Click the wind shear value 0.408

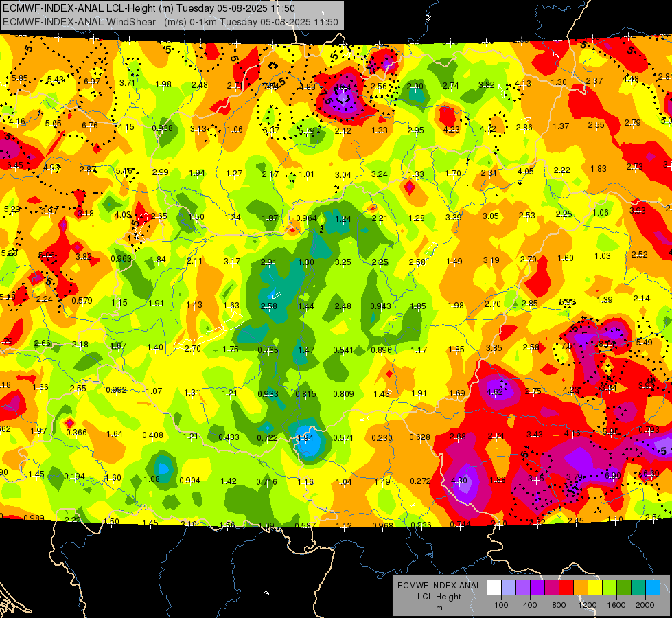152,435
